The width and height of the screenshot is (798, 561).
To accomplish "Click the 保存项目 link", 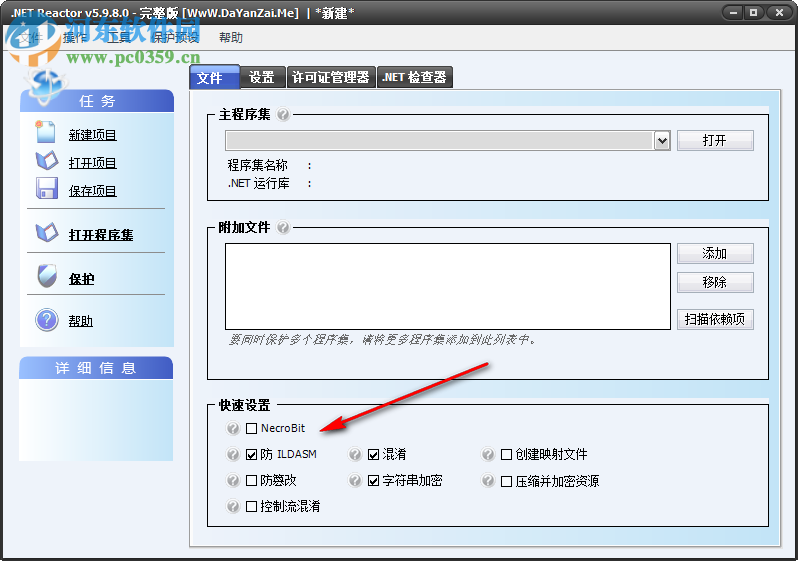I will (x=93, y=191).
